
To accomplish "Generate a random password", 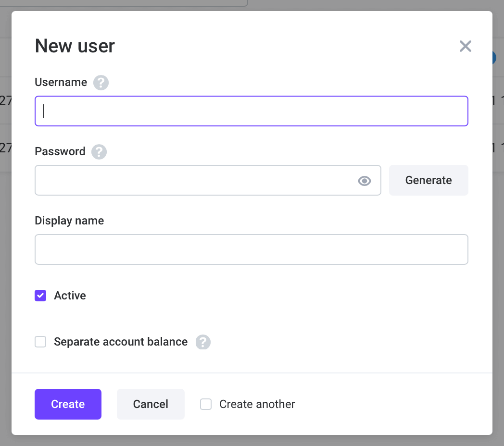I will [428, 180].
